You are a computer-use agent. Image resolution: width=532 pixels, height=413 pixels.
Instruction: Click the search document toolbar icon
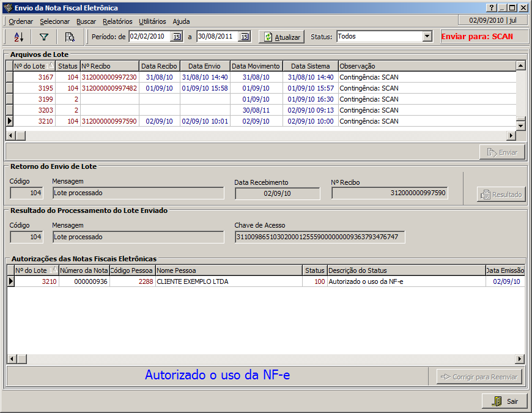click(x=70, y=37)
